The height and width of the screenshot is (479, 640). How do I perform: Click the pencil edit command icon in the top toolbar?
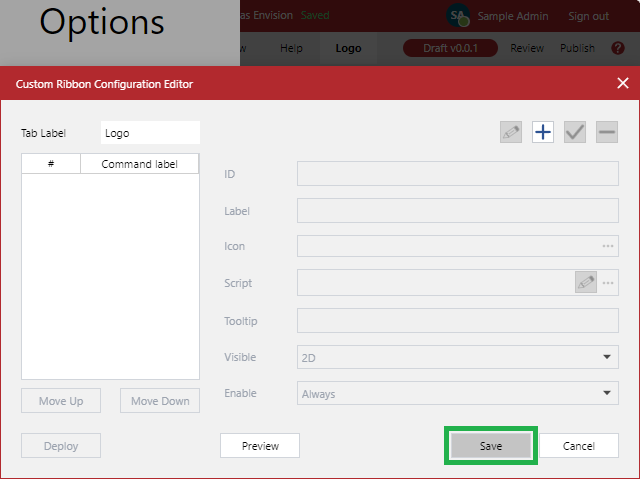click(x=511, y=132)
